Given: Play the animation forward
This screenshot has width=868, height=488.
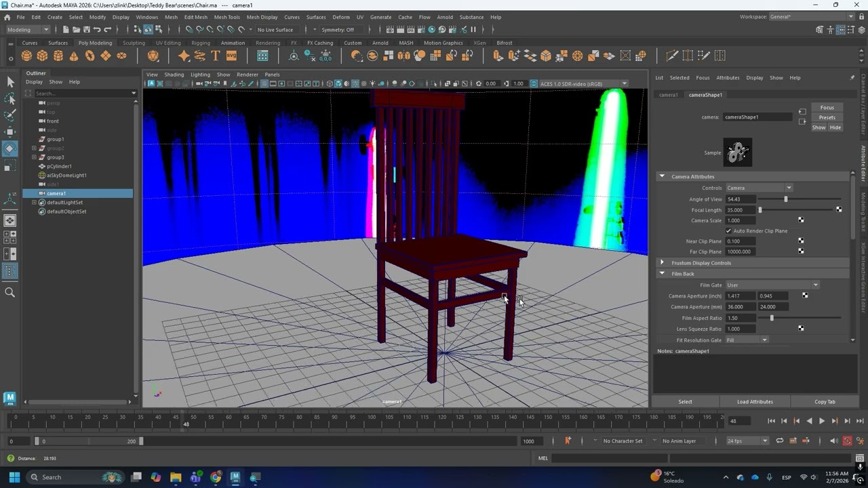Looking at the screenshot, I should (x=822, y=421).
